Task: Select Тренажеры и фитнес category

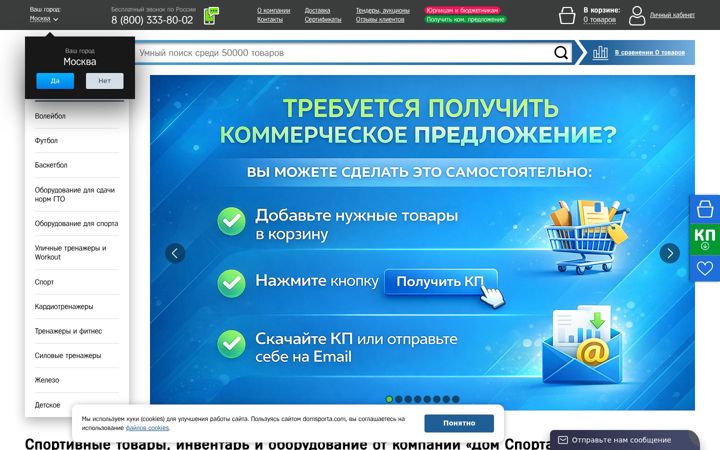Action: 68,331
